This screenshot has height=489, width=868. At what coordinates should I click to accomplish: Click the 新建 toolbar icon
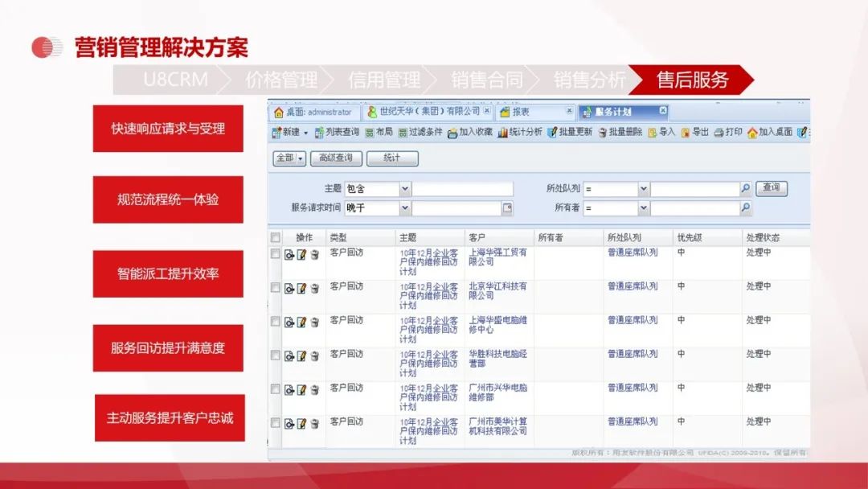coord(276,133)
